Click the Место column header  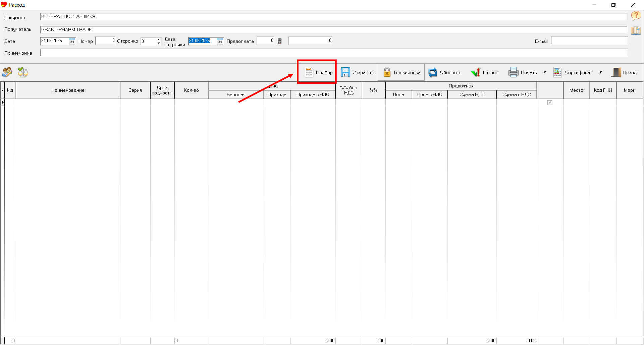coord(576,90)
